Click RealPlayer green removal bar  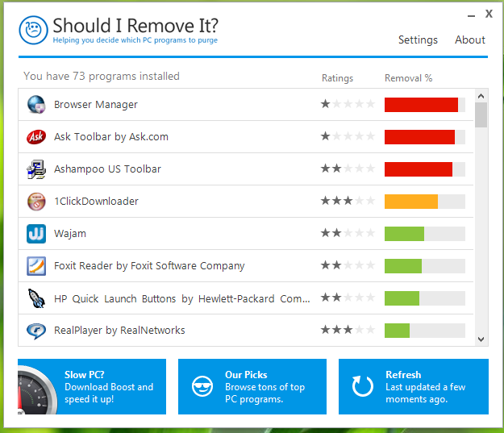(425, 331)
